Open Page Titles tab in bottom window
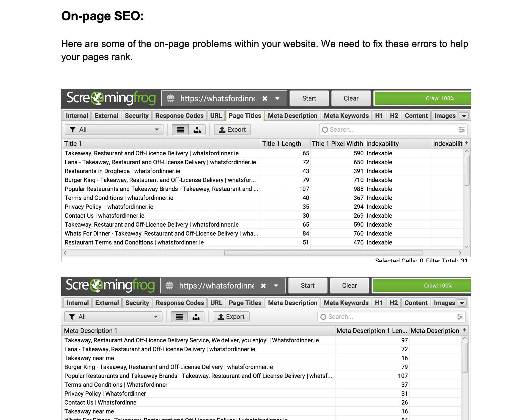This screenshot has height=420, width=532. tap(245, 303)
